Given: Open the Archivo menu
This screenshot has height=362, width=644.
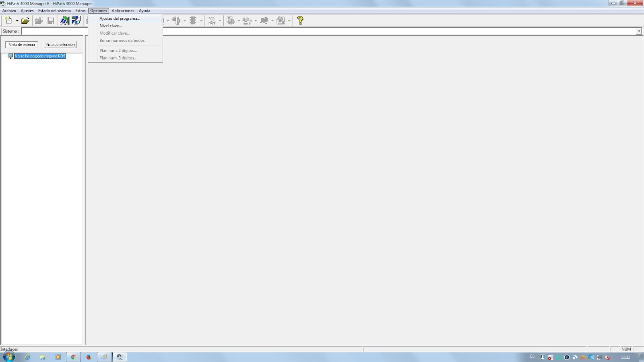Looking at the screenshot, I should point(9,11).
